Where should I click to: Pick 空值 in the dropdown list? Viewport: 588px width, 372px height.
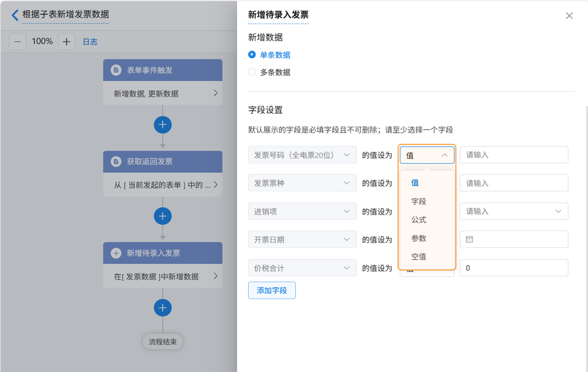click(418, 257)
